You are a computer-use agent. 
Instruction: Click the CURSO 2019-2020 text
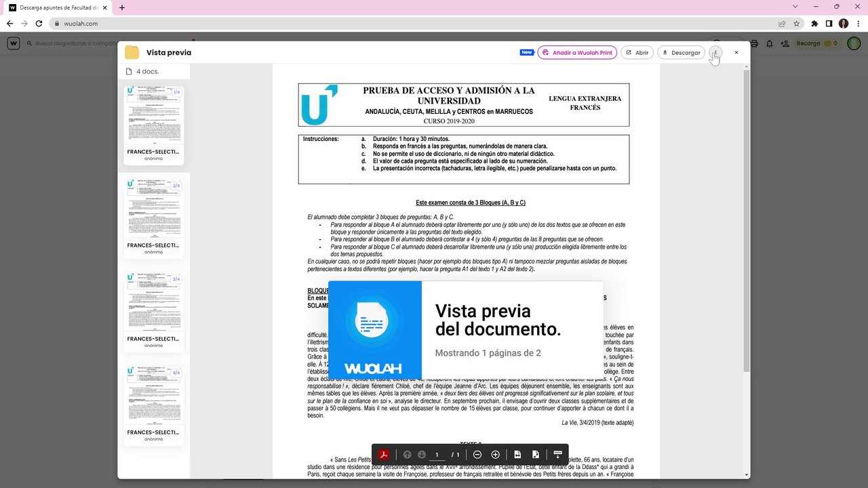pos(449,121)
